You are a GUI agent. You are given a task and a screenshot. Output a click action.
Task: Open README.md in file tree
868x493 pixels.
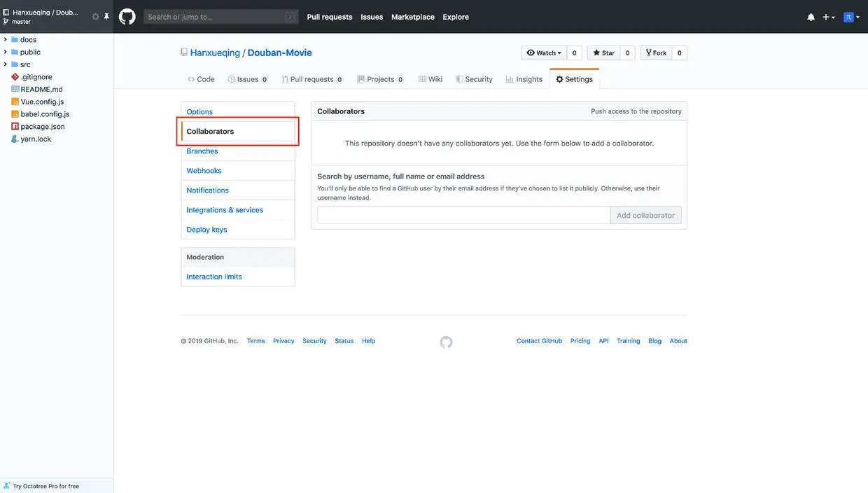(41, 89)
